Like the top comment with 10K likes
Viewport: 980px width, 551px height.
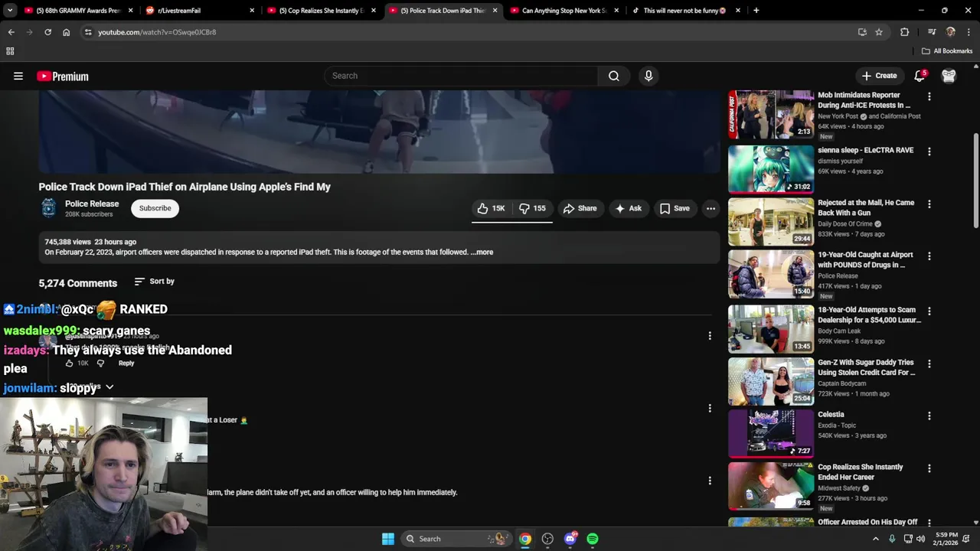click(70, 364)
